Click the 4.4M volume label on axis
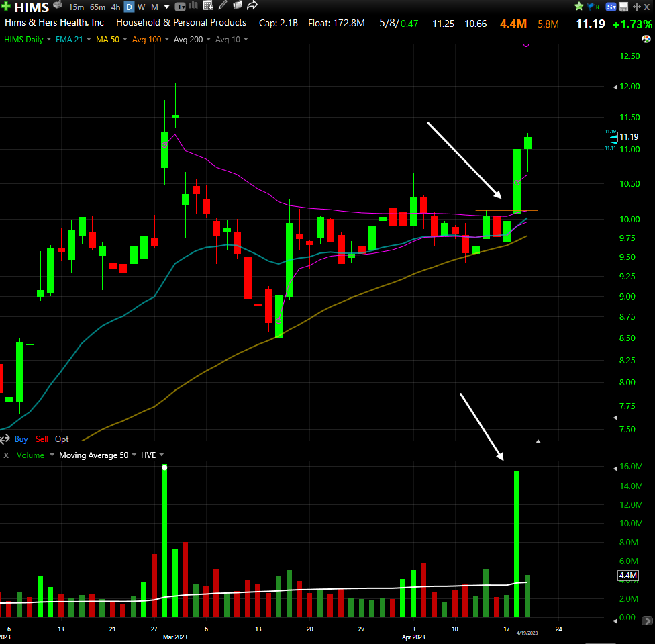 pyautogui.click(x=628, y=576)
